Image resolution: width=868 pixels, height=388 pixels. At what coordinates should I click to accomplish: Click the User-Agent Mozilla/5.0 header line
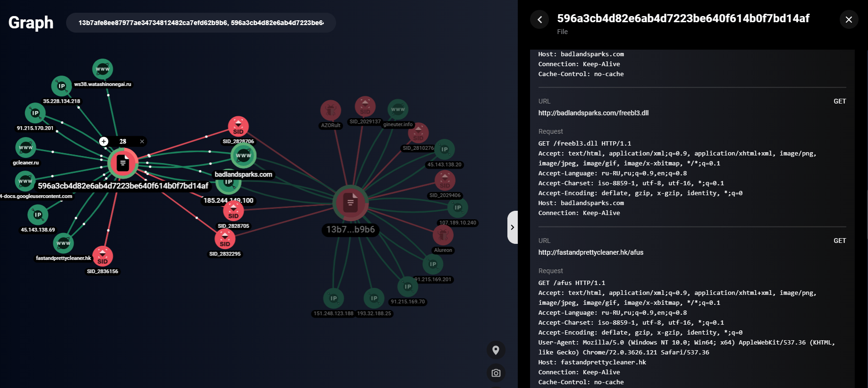686,347
